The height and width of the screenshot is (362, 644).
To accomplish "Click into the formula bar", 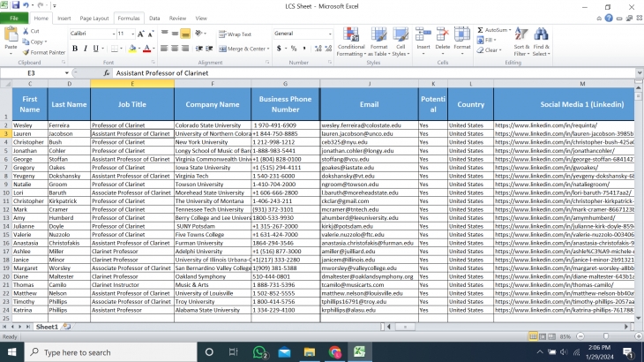I will click(x=374, y=73).
